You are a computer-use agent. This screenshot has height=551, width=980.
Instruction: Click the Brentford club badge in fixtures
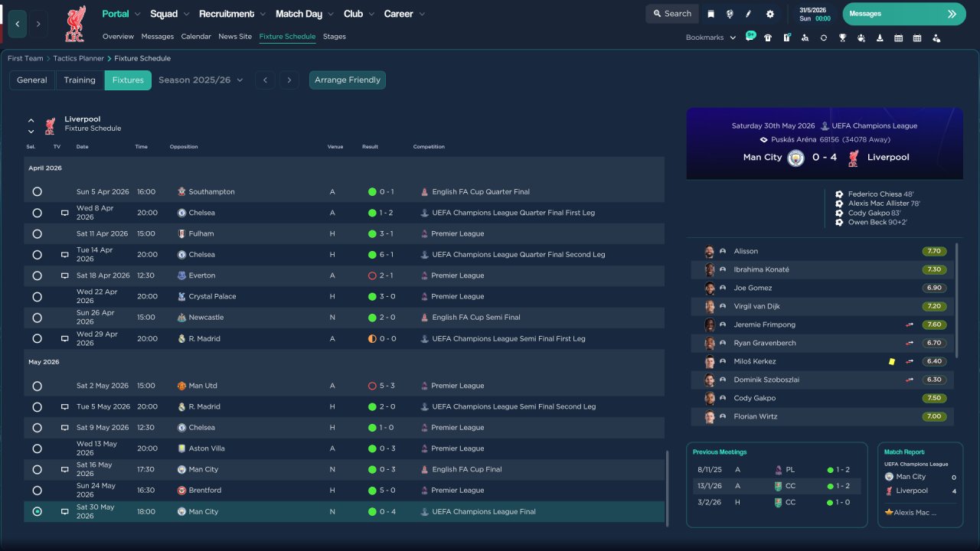[x=181, y=491]
